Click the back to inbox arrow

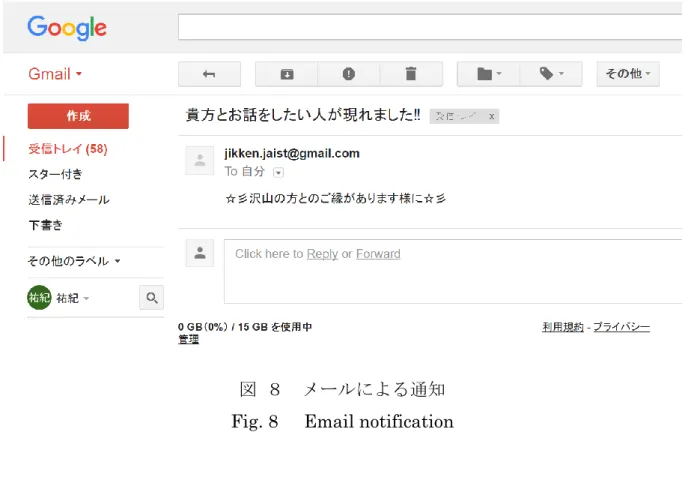(x=209, y=74)
